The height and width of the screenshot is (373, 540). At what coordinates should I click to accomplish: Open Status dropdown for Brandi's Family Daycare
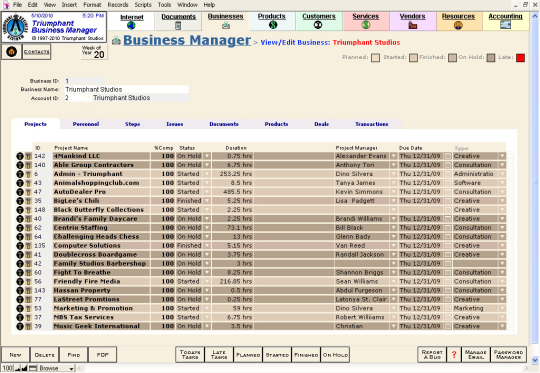click(x=207, y=219)
